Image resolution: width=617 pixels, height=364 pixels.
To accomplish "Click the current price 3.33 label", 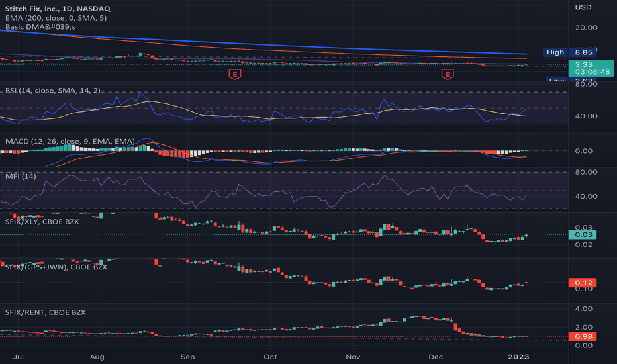I will pyautogui.click(x=583, y=65).
